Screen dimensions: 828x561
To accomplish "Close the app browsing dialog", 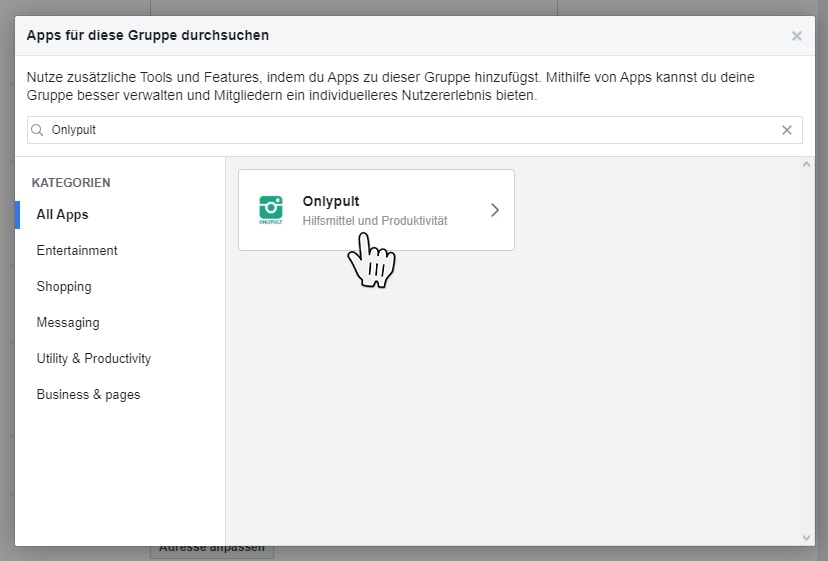I will click(796, 36).
